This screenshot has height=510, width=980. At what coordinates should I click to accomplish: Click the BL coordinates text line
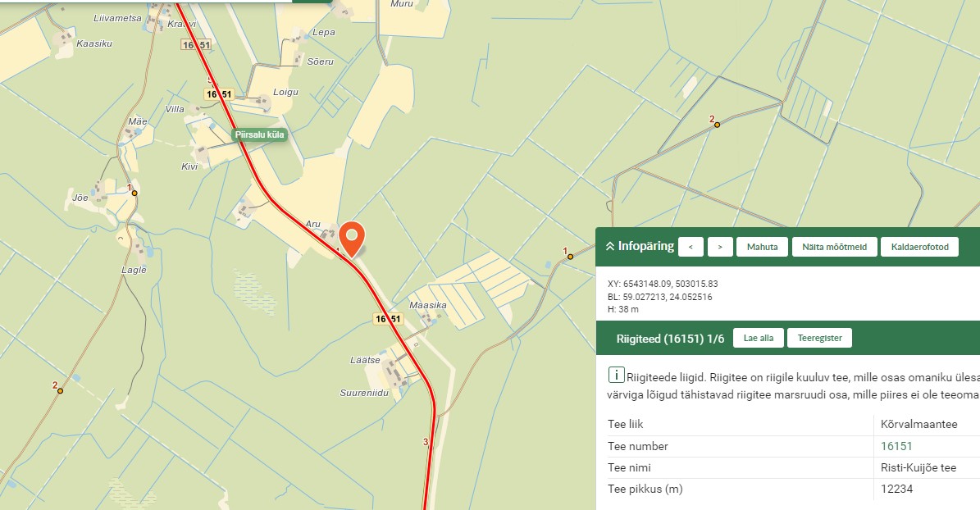click(659, 297)
